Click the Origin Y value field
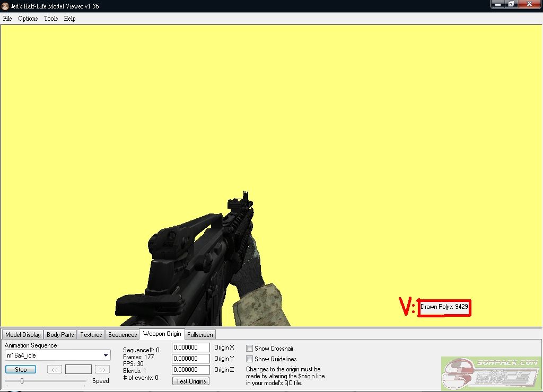 pyautogui.click(x=191, y=359)
